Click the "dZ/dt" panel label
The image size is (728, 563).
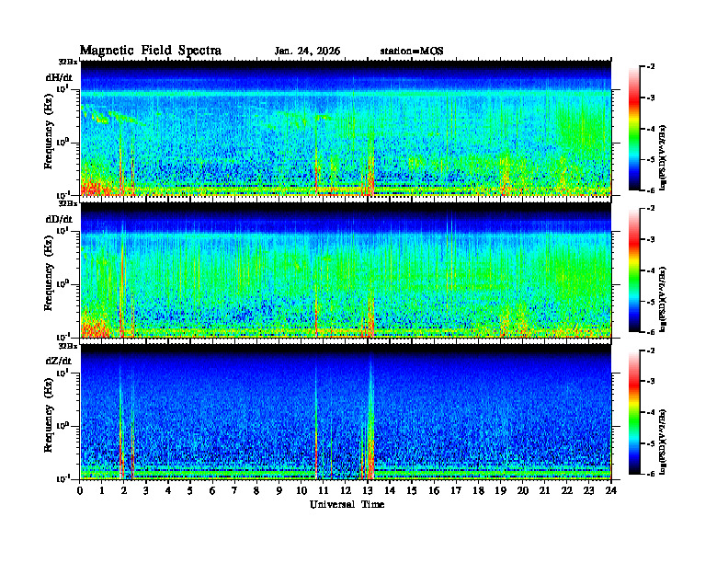(59, 361)
